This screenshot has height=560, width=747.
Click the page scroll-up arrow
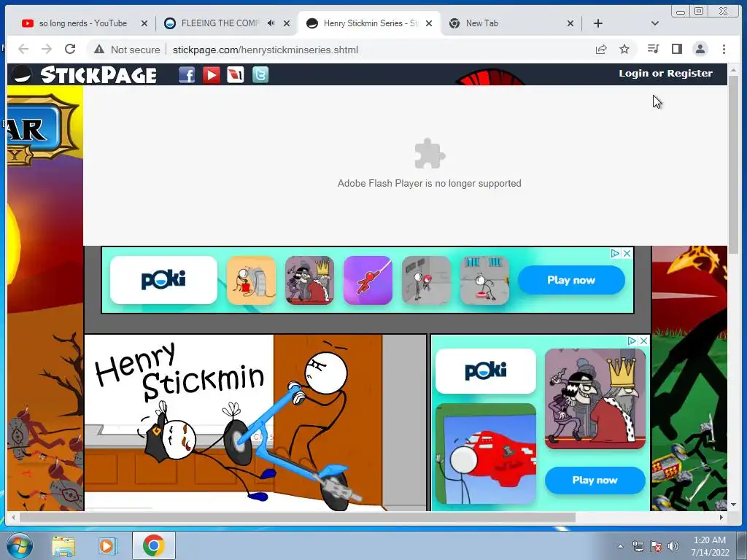[x=733, y=70]
